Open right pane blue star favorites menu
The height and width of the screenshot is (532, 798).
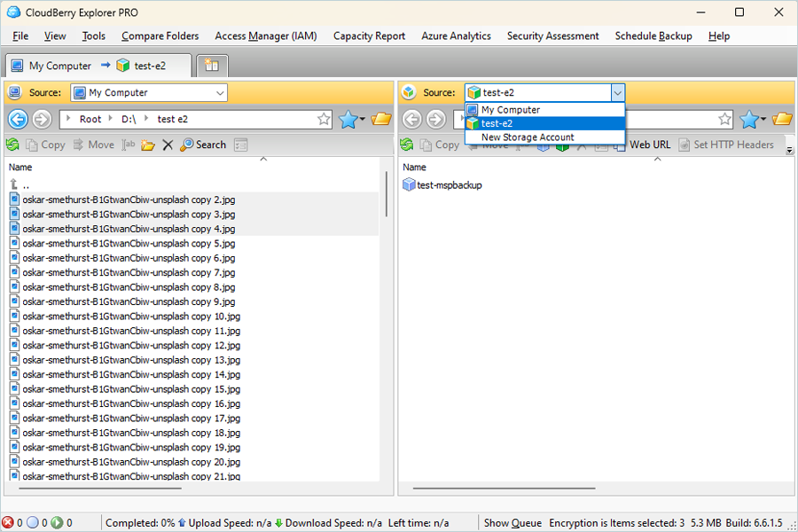[x=753, y=120]
